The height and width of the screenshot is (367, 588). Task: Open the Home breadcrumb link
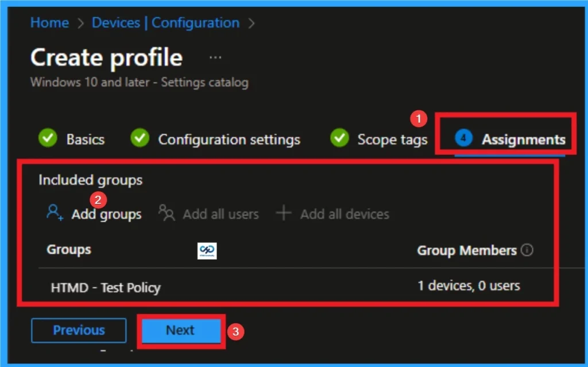click(x=49, y=23)
